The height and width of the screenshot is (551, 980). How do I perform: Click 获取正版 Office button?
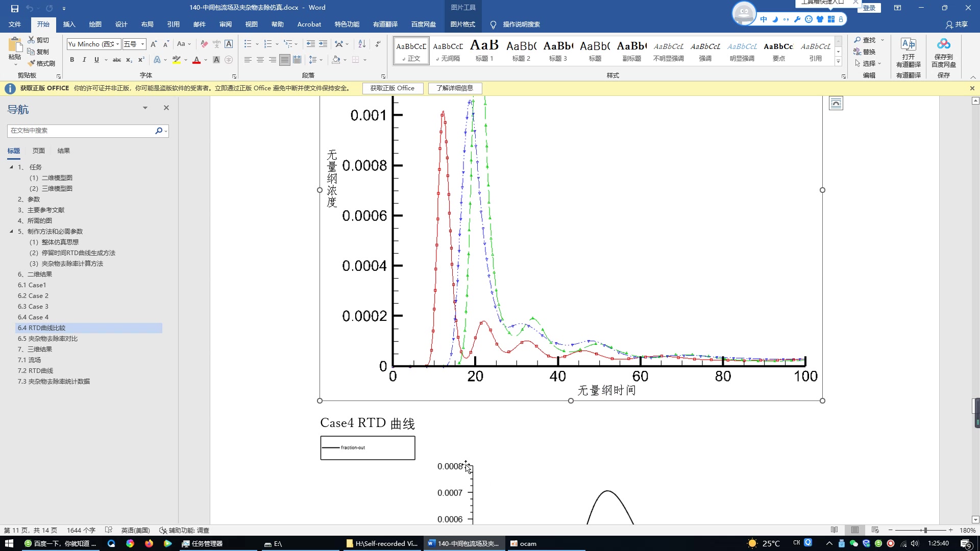pyautogui.click(x=393, y=87)
